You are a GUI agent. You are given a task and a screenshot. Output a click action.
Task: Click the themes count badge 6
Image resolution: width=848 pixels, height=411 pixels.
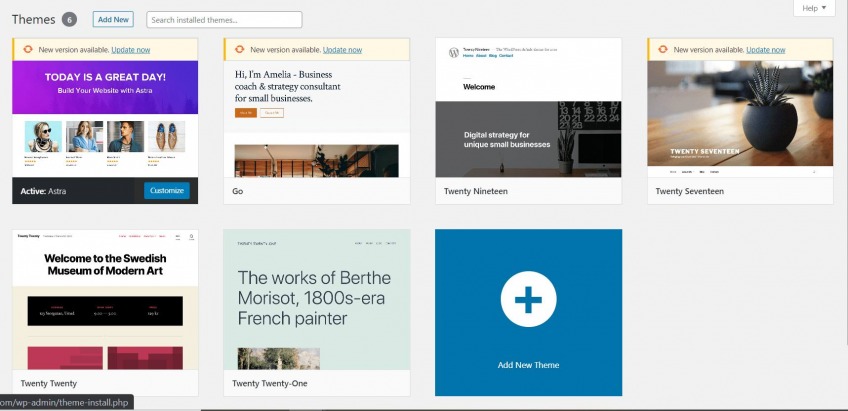69,19
